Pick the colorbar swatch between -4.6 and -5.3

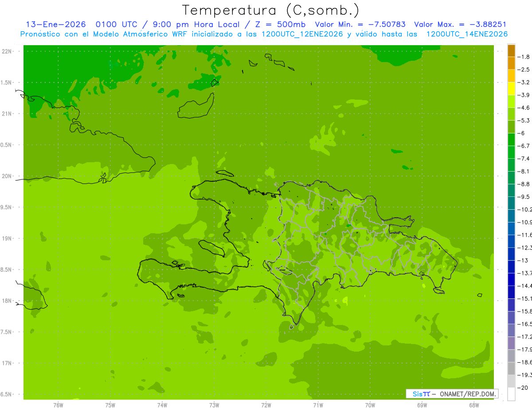click(x=511, y=114)
